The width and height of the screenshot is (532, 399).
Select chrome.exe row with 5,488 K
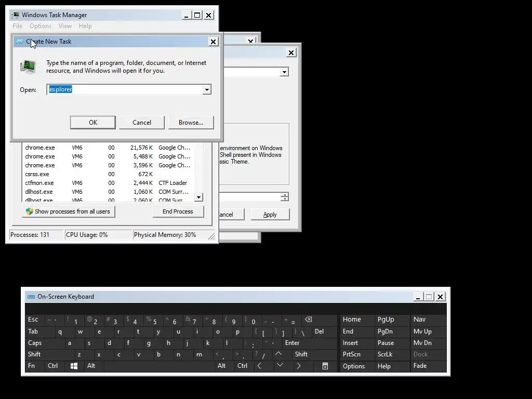coord(109,156)
